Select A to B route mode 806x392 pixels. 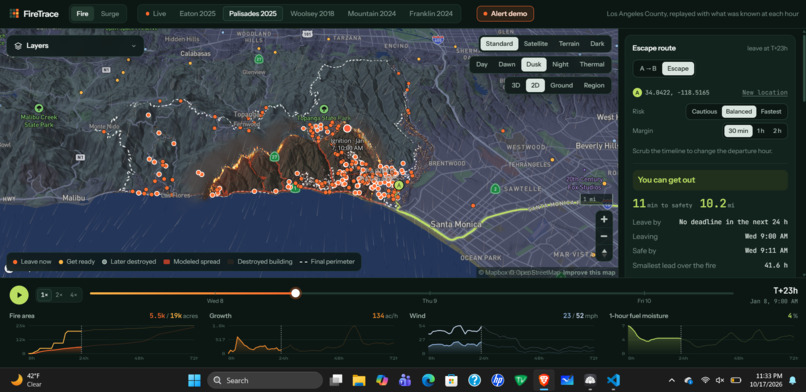click(648, 68)
